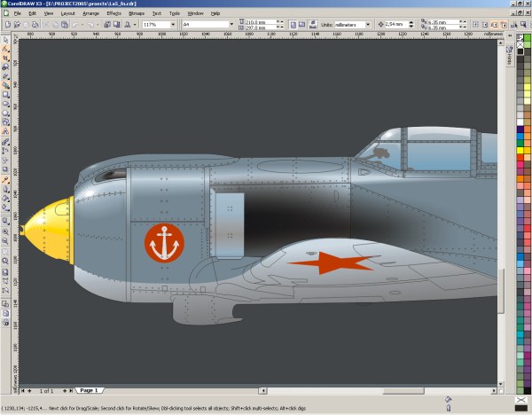The height and width of the screenshot is (415, 532).
Task: Click the Open file icon
Action: [x=17, y=25]
